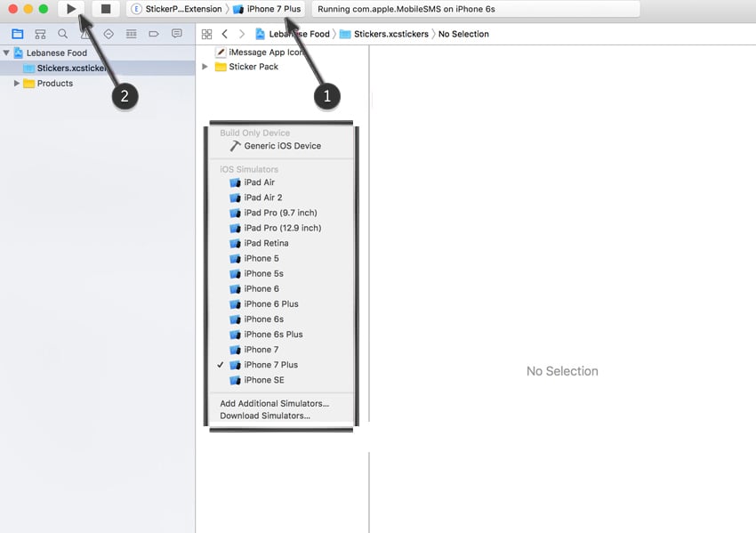Choose iPhone 6 simulator
This screenshot has width=756, height=533.
(x=282, y=288)
